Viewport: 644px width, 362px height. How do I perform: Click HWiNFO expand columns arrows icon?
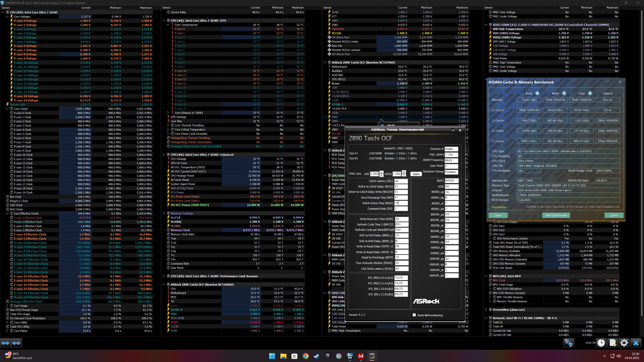(x=6, y=343)
